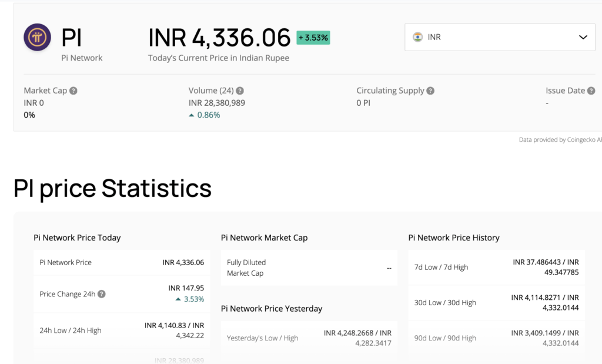
Task: Click the Volume (24) question mark icon
Action: (x=240, y=91)
